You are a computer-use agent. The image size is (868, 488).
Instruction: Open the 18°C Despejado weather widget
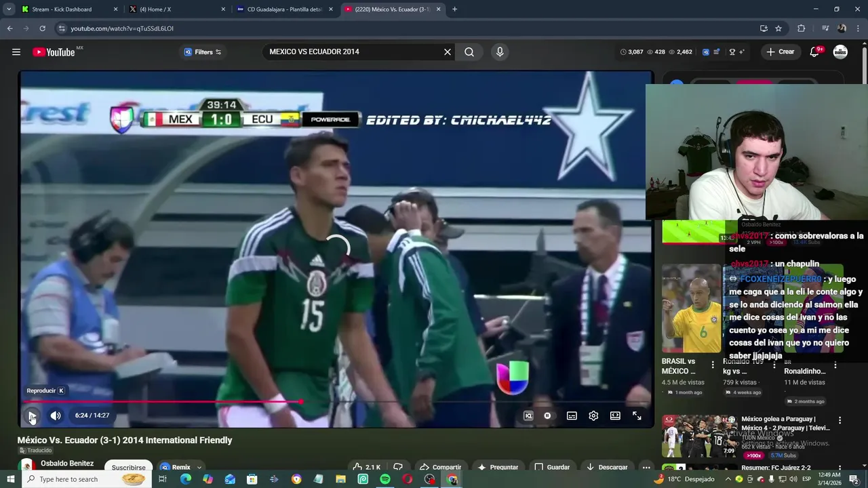684,479
